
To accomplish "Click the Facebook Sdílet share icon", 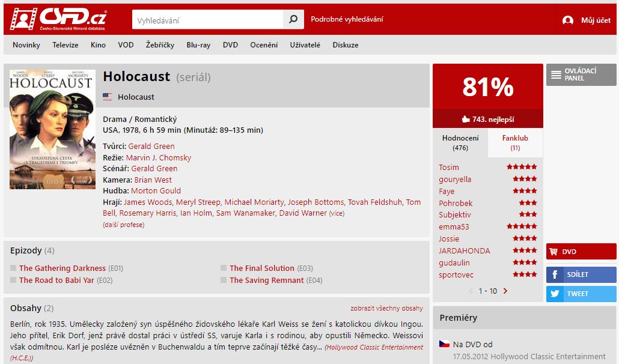I will (555, 275).
